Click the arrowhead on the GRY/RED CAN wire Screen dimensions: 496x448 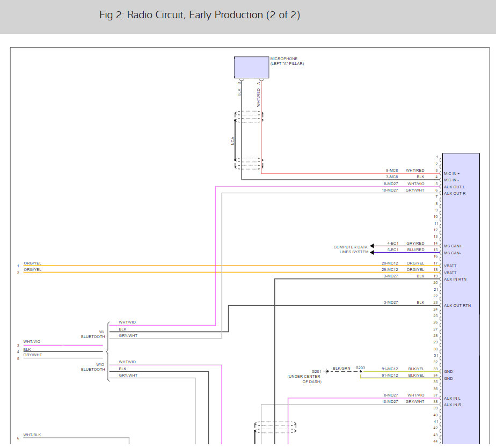(373, 246)
